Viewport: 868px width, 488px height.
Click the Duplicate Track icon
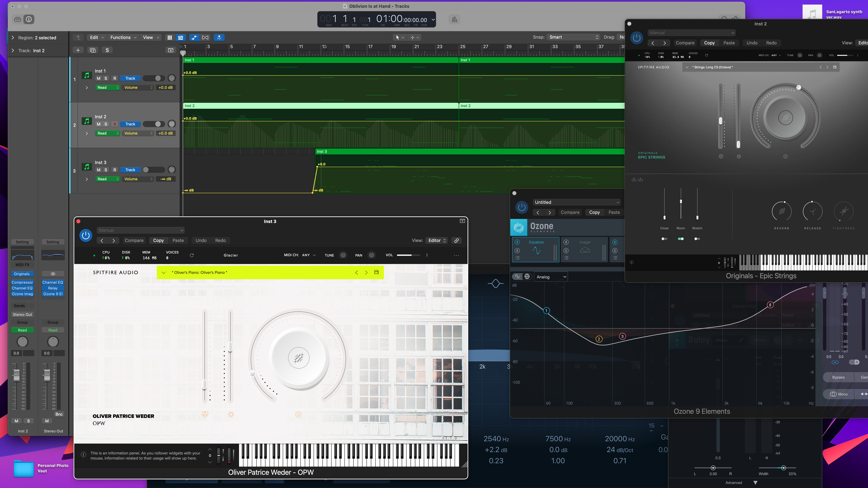(93, 50)
